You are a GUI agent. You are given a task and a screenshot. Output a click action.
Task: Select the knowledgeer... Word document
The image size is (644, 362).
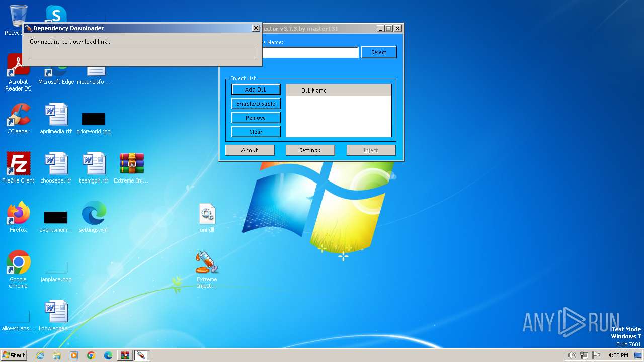click(x=56, y=316)
